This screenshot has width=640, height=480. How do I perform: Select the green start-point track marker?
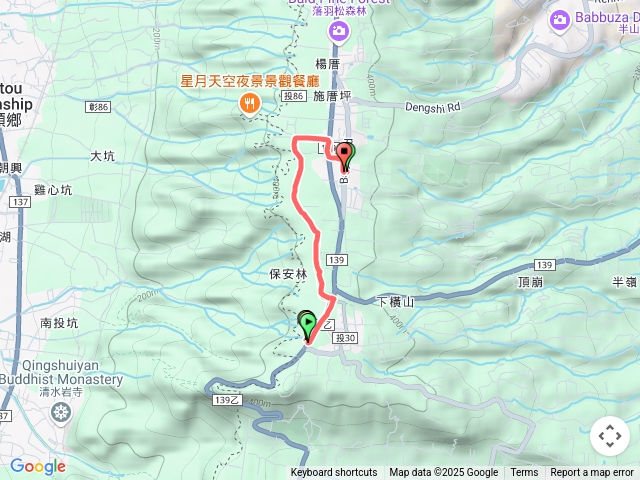click(x=307, y=327)
